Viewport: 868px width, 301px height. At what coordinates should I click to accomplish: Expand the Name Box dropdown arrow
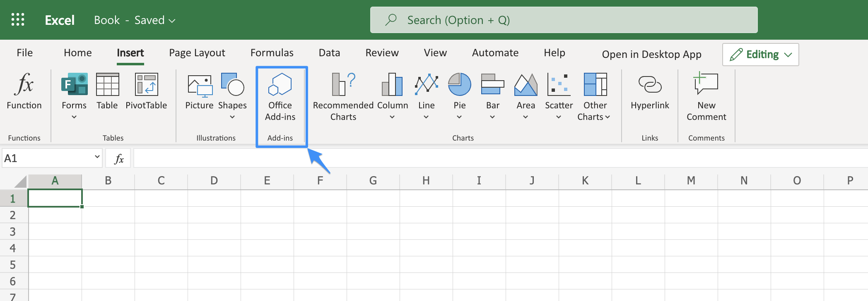(97, 157)
